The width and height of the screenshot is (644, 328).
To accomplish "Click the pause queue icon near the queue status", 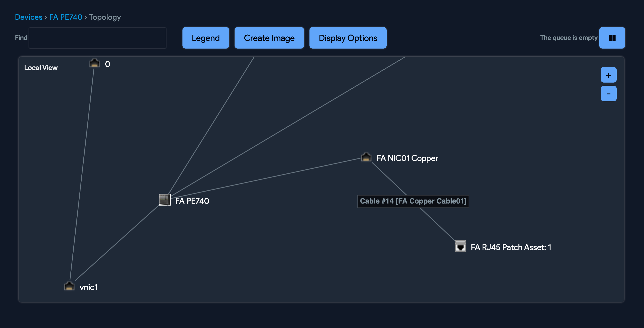I will [x=612, y=38].
